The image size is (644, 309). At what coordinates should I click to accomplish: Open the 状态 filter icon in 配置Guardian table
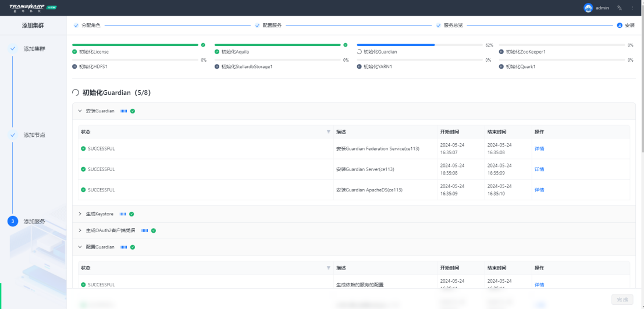[328, 268]
